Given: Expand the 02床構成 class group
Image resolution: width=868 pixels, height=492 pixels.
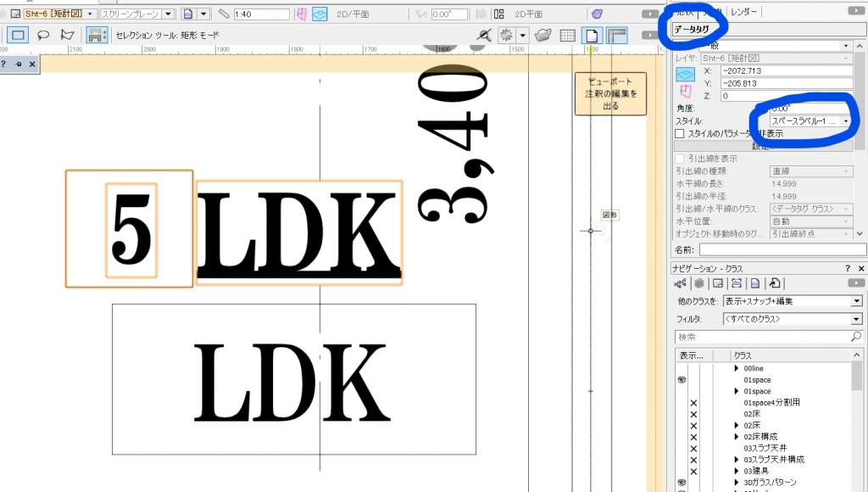Looking at the screenshot, I should click(x=737, y=436).
